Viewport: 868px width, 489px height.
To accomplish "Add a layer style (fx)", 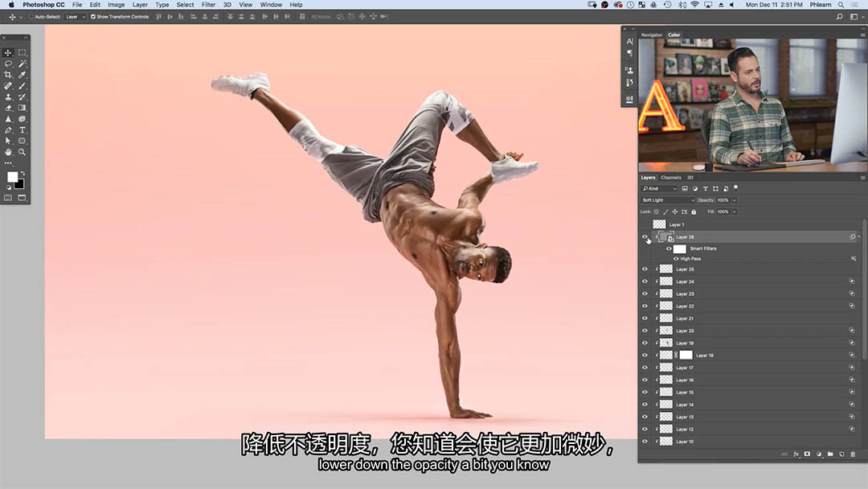I will pos(796,454).
